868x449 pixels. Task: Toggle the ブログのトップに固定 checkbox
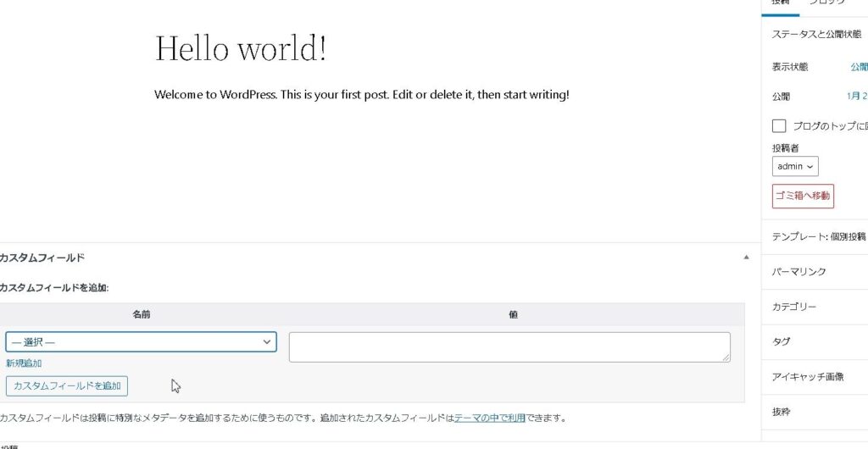click(x=779, y=126)
